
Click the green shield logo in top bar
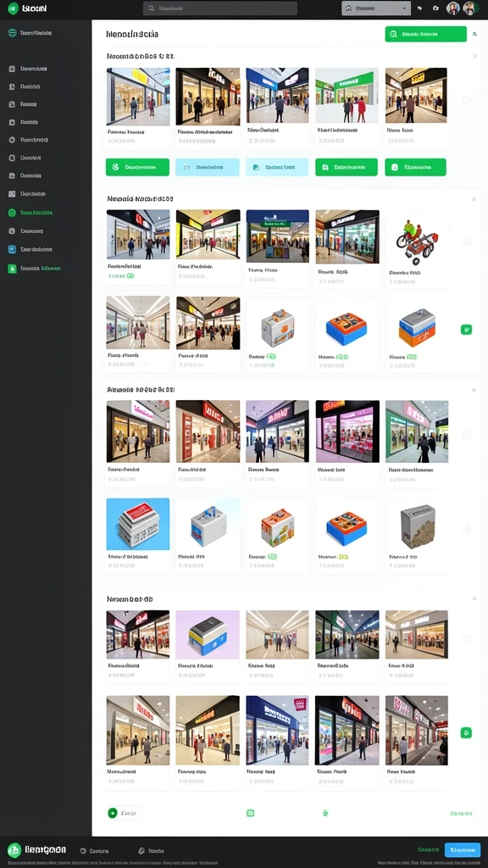(13, 8)
